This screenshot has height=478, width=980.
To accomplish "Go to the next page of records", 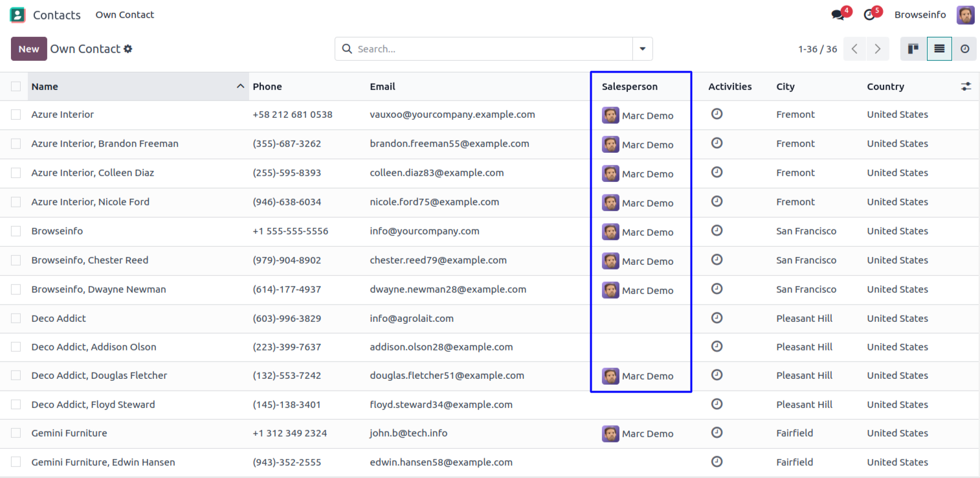I will tap(877, 49).
